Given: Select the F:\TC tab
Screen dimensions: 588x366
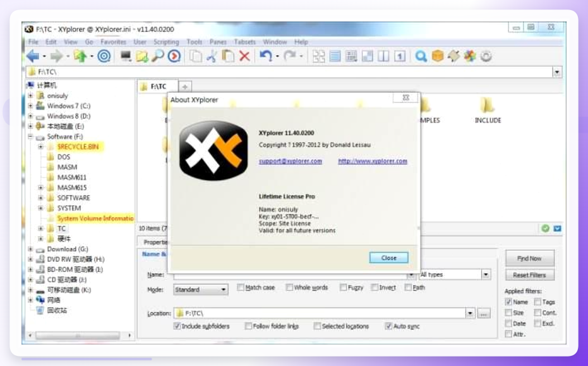Looking at the screenshot, I should pos(157,87).
